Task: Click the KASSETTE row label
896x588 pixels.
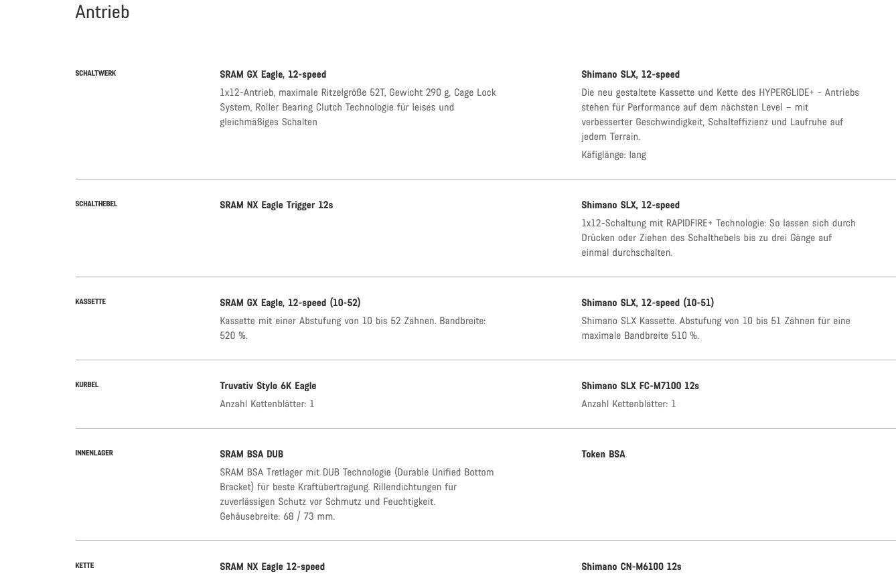Action: (x=90, y=302)
